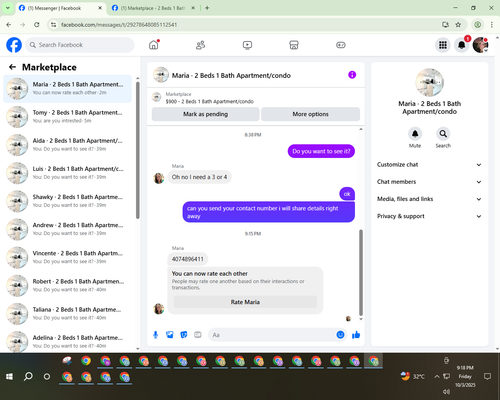Image resolution: width=500 pixels, height=400 pixels.
Task: Open Windows notification center icon
Action: point(487,377)
